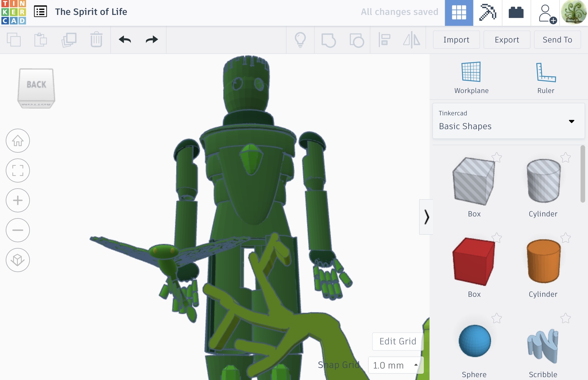Invite collaborators with add-person icon
The height and width of the screenshot is (380, 588).
coord(547,14)
